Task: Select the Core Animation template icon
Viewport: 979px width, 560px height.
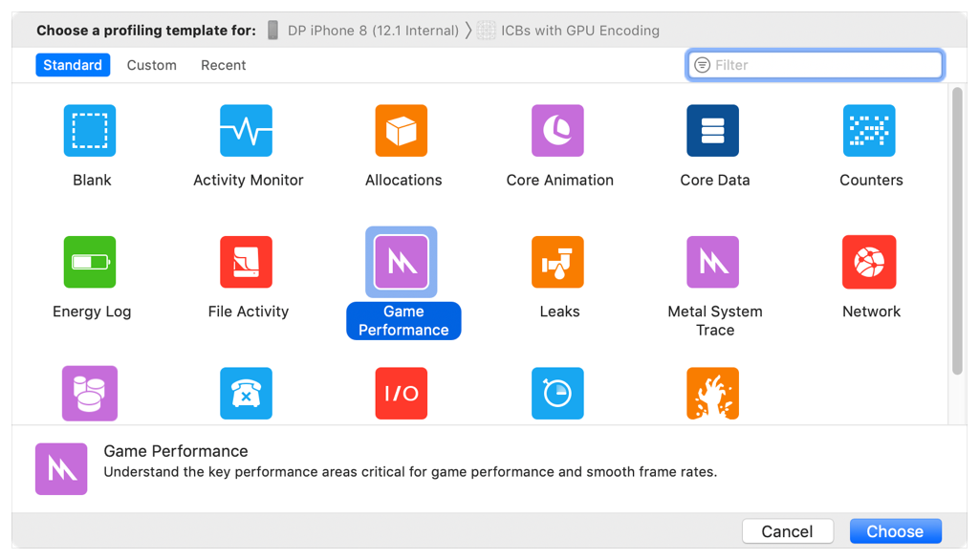Action: point(558,131)
